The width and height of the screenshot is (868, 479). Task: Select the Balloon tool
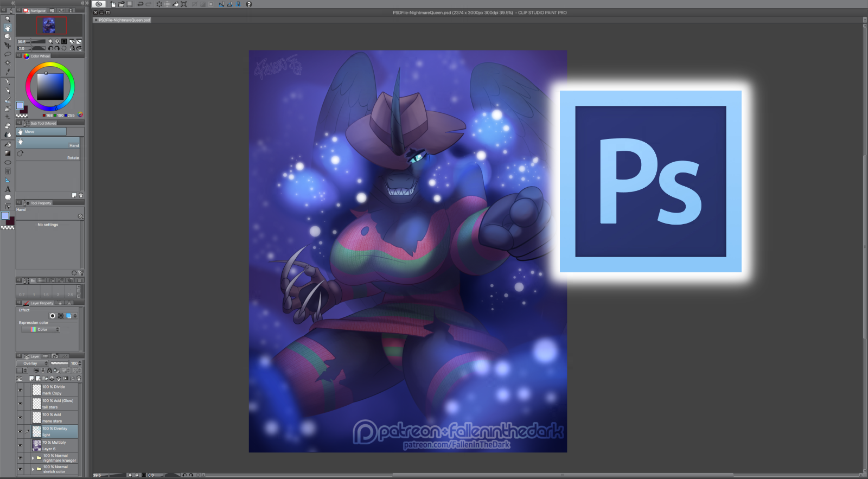click(x=8, y=197)
